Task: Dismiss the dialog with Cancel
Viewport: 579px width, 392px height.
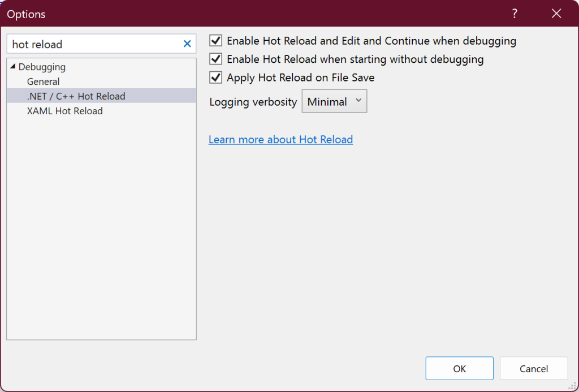Action: (534, 368)
